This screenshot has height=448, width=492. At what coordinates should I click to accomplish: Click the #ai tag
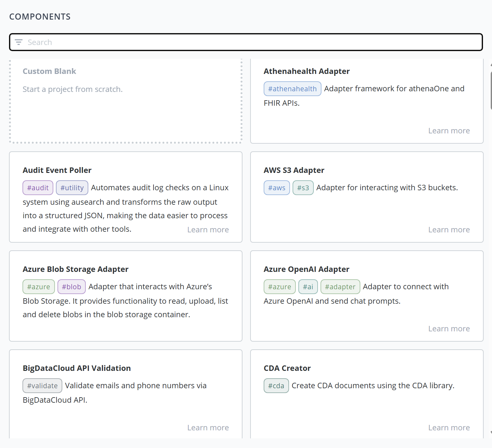(x=308, y=287)
